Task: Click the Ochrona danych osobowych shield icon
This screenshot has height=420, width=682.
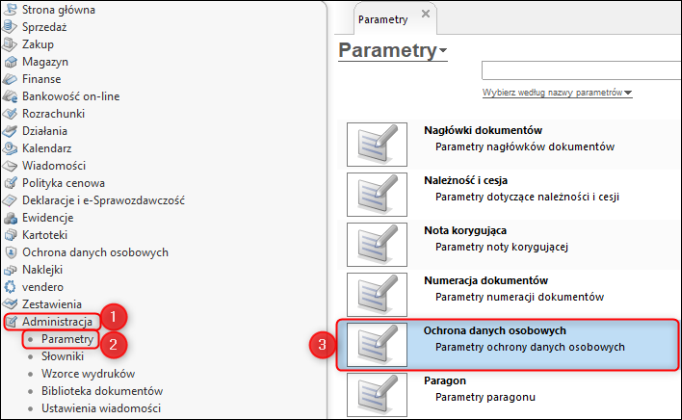Action: (x=10, y=253)
